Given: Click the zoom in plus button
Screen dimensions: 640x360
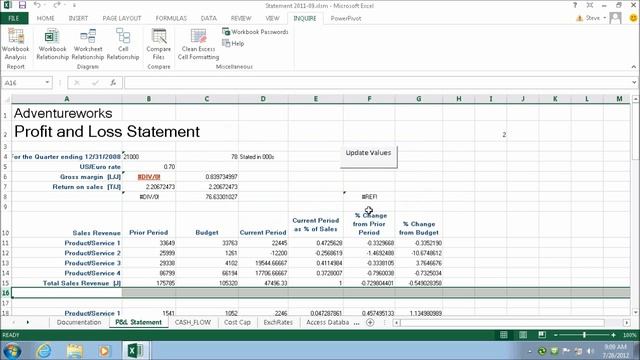Looking at the screenshot, I should point(613,335).
